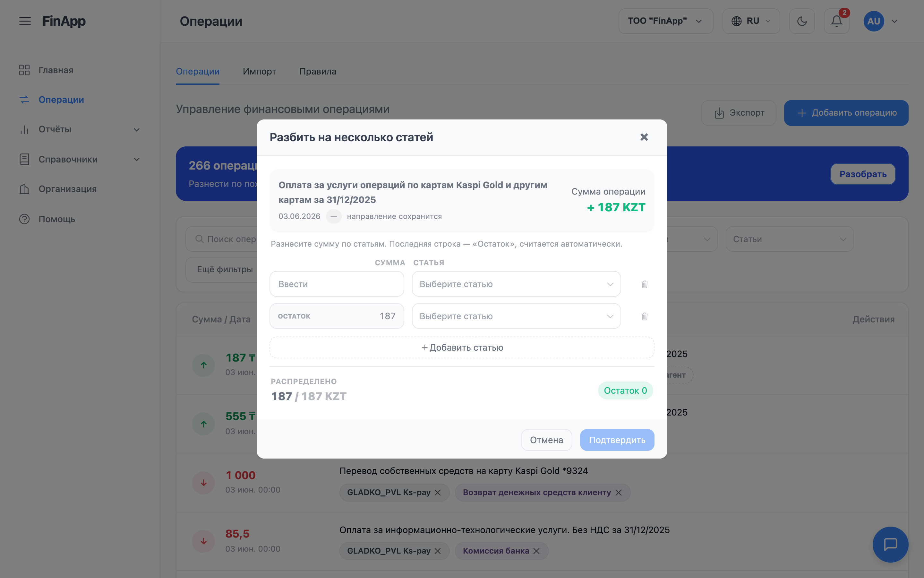The height and width of the screenshot is (578, 924).
Task: Click the Сумма / Дата column header
Action: click(x=221, y=320)
